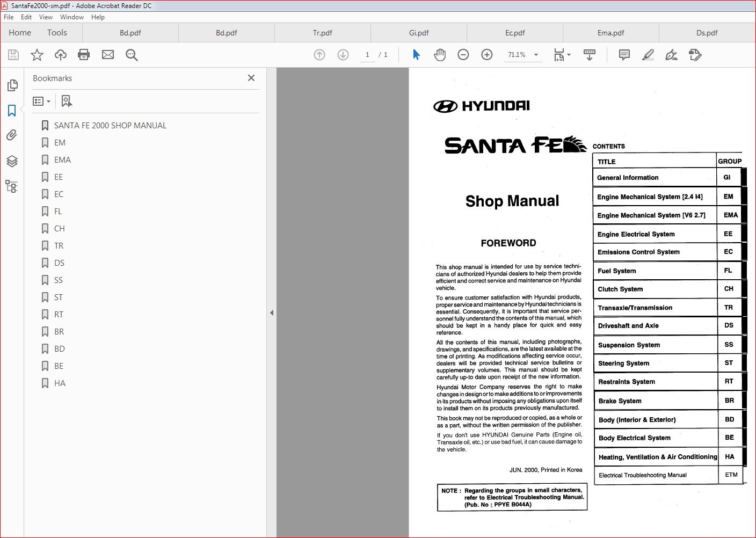Screen dimensions: 756x538
Task: Click the scrolling mode toolbar icon
Action: coord(590,55)
